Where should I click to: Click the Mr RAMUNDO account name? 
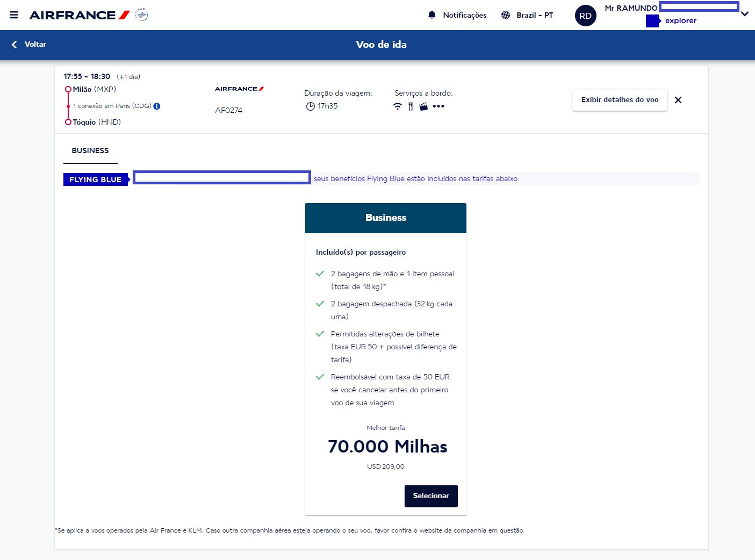pos(631,8)
